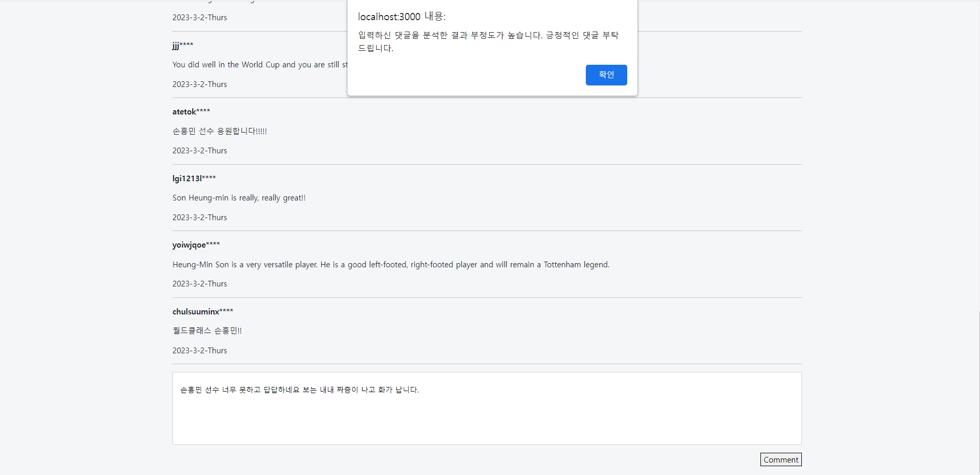Click the alert message about negative comment

(488, 41)
